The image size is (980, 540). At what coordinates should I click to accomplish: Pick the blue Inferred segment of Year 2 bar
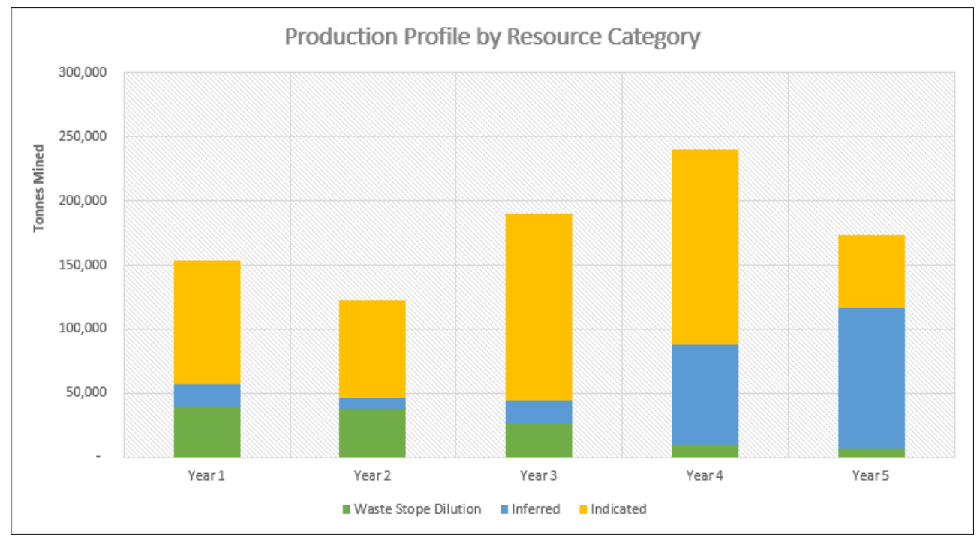373,403
